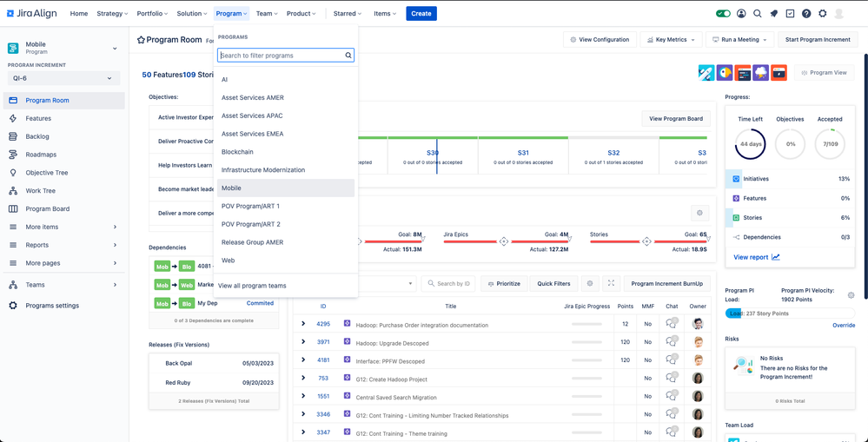This screenshot has height=442, width=868.
Task: Click the gear in the metrics panel
Action: click(699, 213)
